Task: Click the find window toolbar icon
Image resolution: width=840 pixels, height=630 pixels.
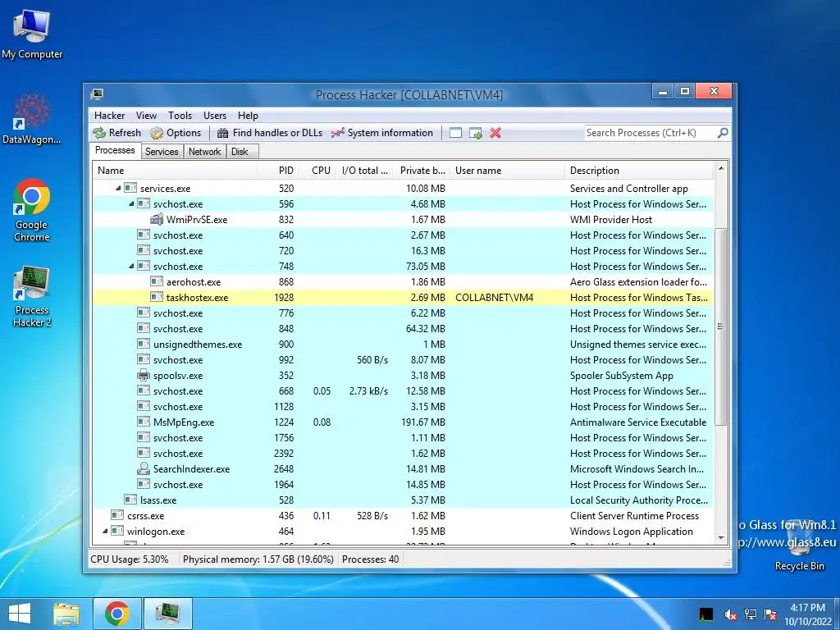Action: [x=455, y=133]
